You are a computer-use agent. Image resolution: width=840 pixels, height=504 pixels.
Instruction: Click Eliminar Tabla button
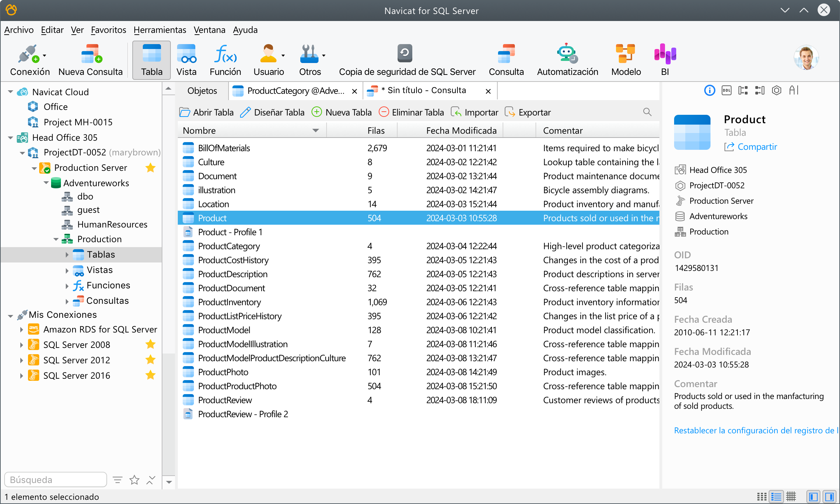click(411, 112)
